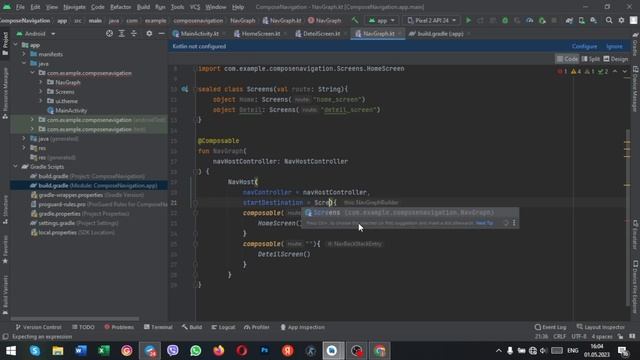This screenshot has height=360, width=640.
Task: Open IDE settings gear icon at top right
Action: (621, 20)
